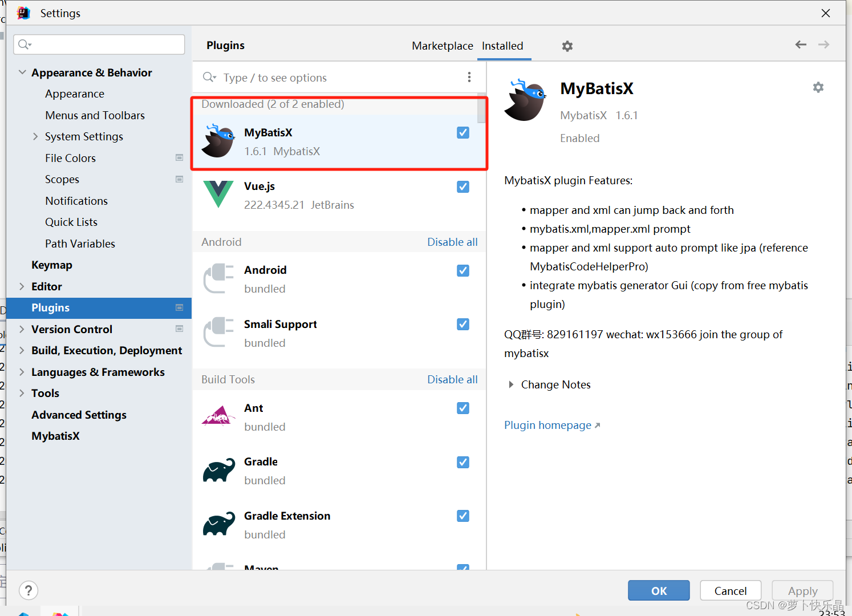This screenshot has height=616, width=852.
Task: Expand the System Settings node
Action: 35,136
